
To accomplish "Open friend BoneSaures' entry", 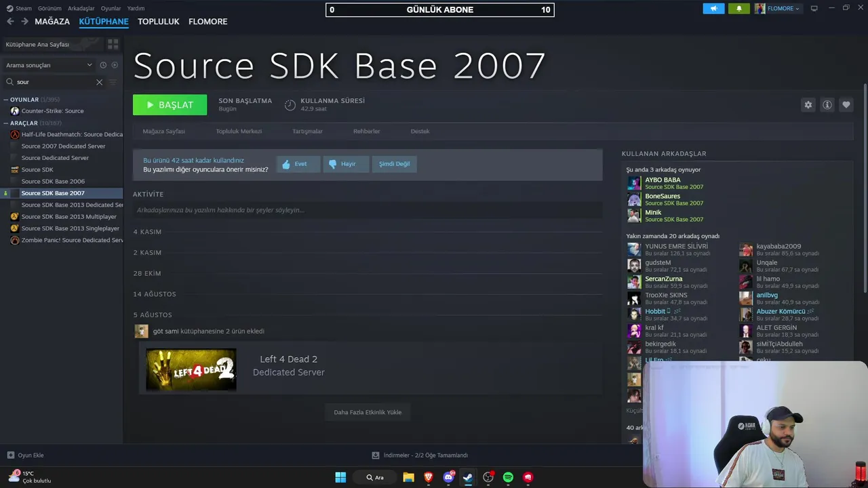I will tap(663, 197).
